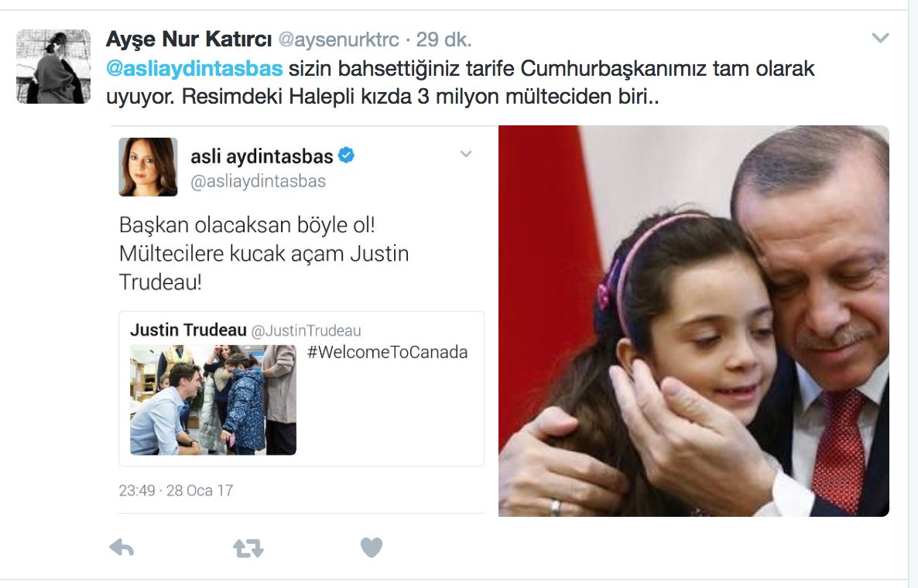Click the 23:49 · 28 Oca 17 timestamp

tap(176, 491)
